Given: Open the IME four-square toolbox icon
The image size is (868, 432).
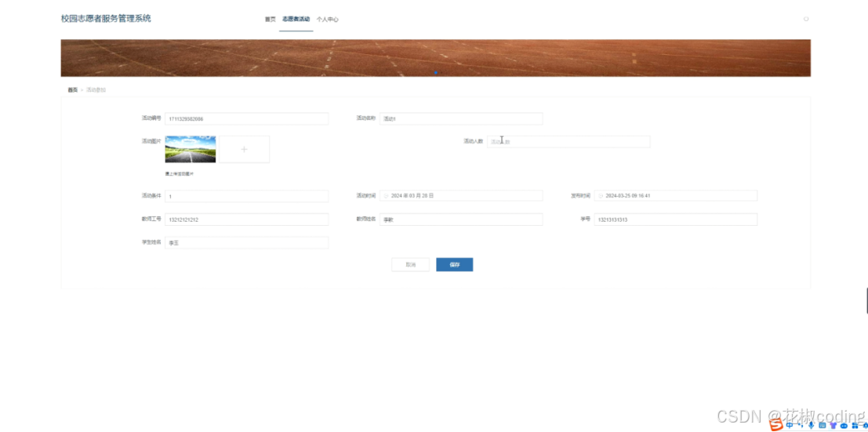Looking at the screenshot, I should click(855, 426).
